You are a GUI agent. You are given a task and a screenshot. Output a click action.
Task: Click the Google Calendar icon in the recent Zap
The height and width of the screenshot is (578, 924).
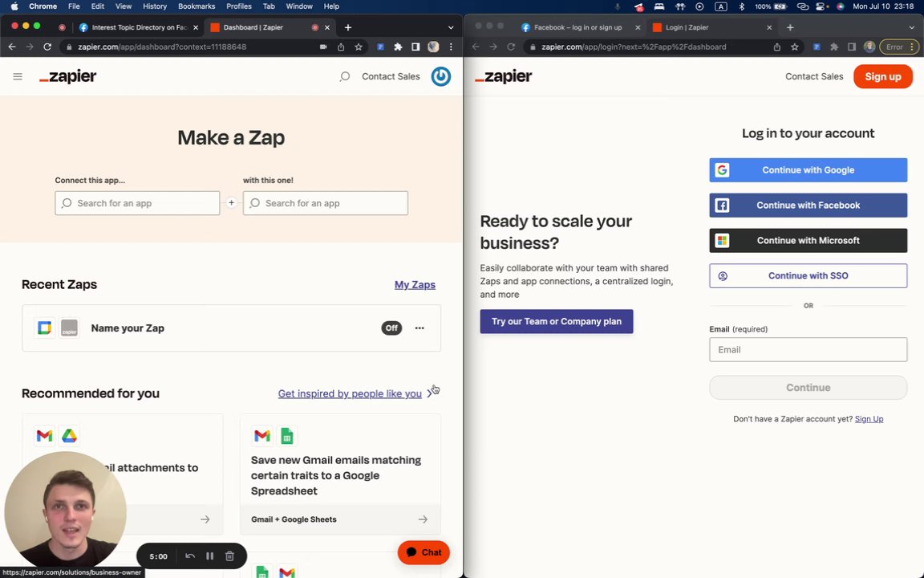pyautogui.click(x=45, y=328)
